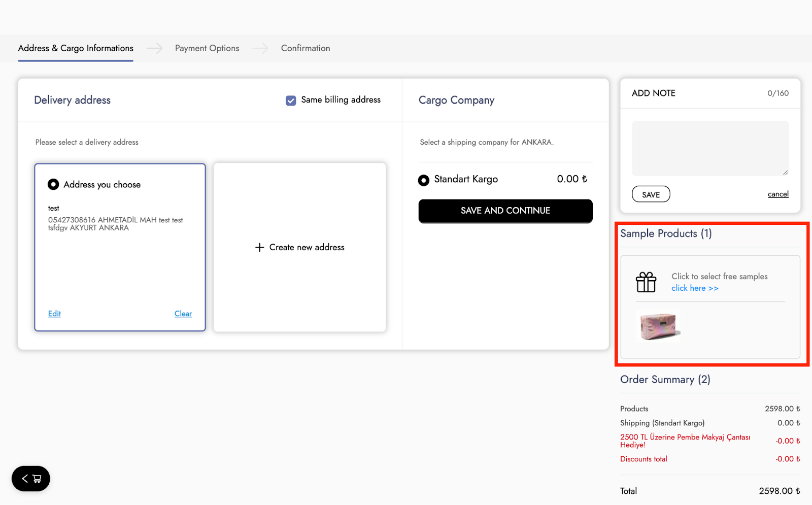812x505 pixels.
Task: Clear the selected delivery address
Action: 183,314
